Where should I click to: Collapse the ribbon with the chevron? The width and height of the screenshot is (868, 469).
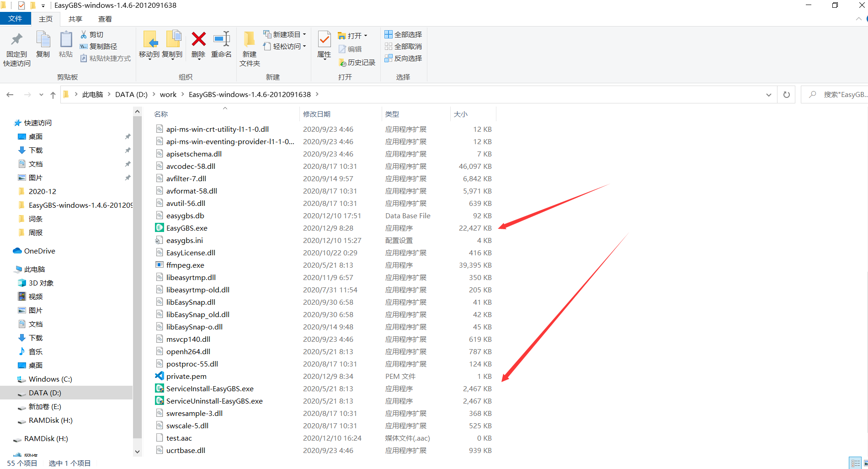[859, 19]
